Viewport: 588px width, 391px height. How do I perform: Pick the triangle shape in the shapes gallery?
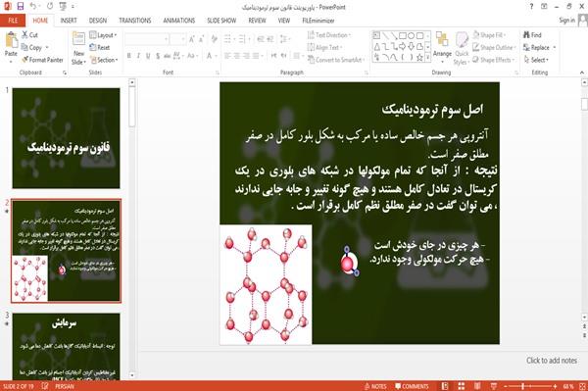[376, 46]
